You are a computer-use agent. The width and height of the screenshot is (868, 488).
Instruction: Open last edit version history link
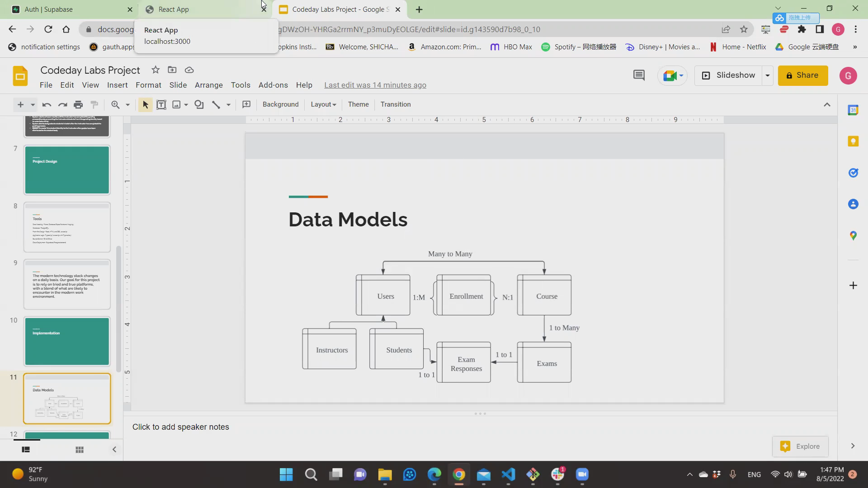click(x=375, y=85)
